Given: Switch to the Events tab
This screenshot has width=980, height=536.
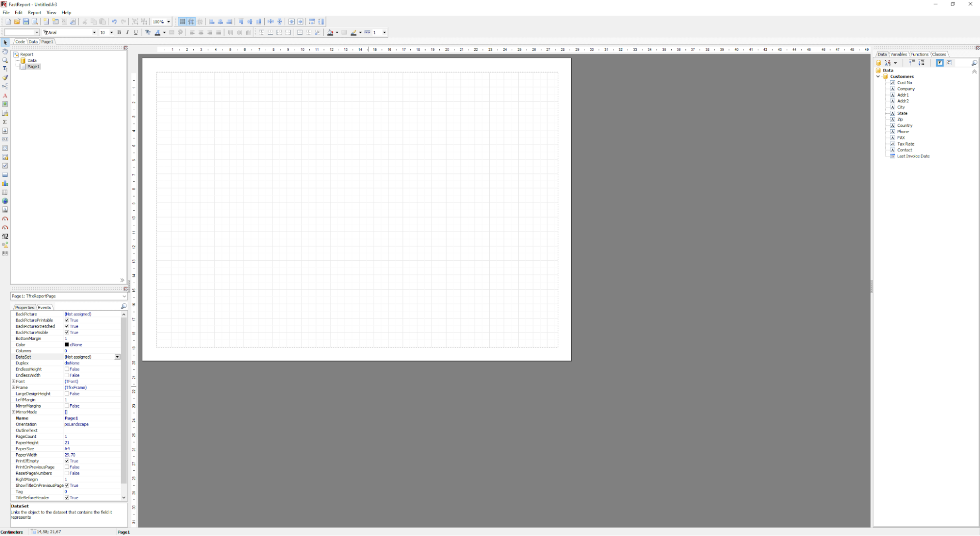Looking at the screenshot, I should click(x=44, y=307).
